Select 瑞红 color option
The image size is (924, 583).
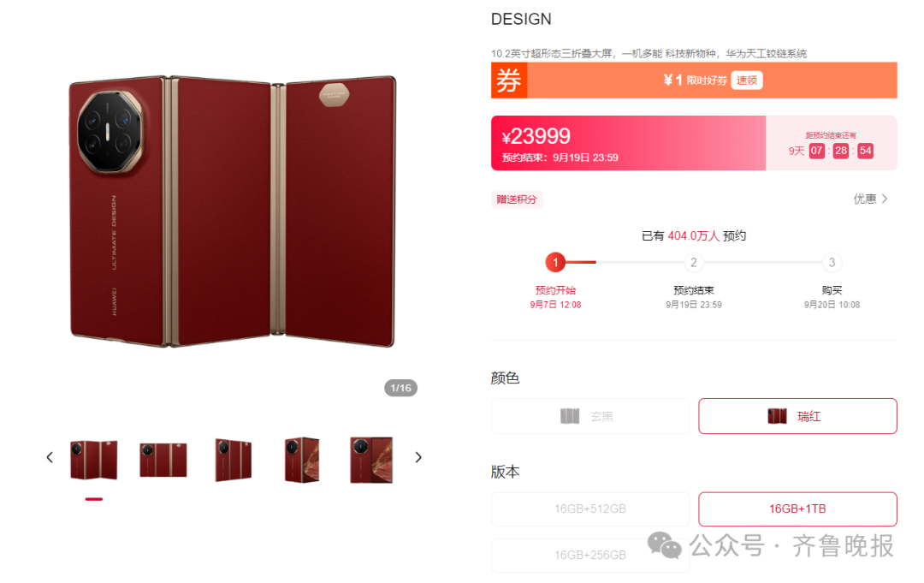point(798,416)
